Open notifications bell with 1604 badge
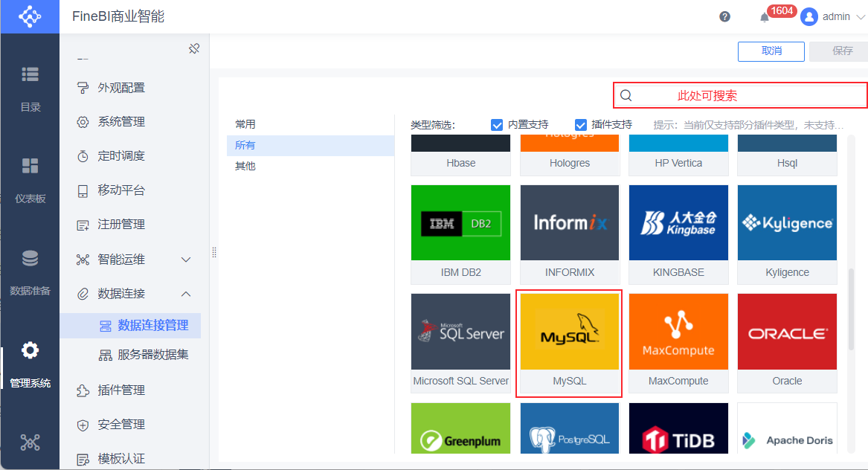The width and height of the screenshot is (868, 470). (765, 17)
